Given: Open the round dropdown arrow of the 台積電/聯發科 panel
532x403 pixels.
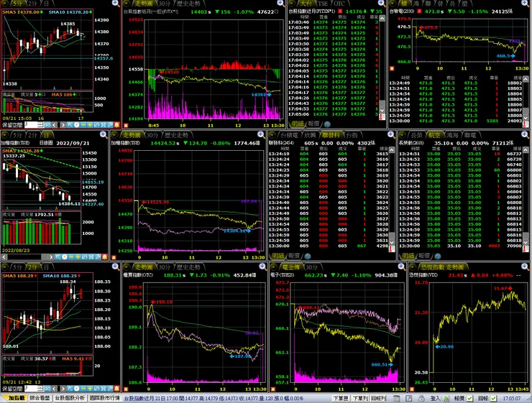Looking at the screenshot, I should coord(272,135).
